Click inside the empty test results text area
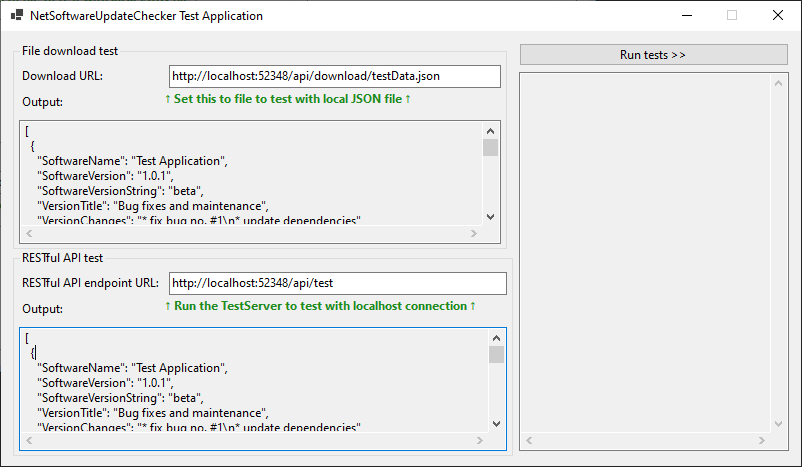 coord(645,253)
